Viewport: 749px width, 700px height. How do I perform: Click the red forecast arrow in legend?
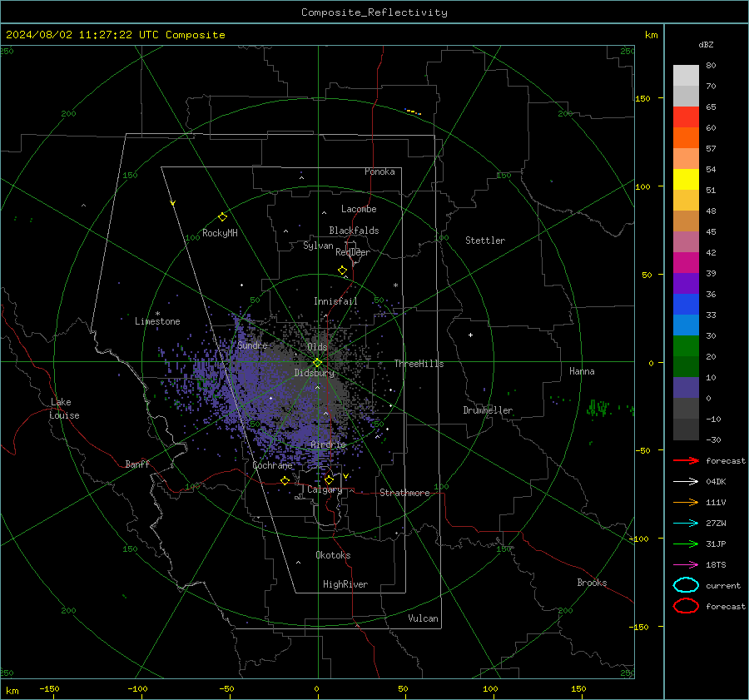(x=686, y=460)
